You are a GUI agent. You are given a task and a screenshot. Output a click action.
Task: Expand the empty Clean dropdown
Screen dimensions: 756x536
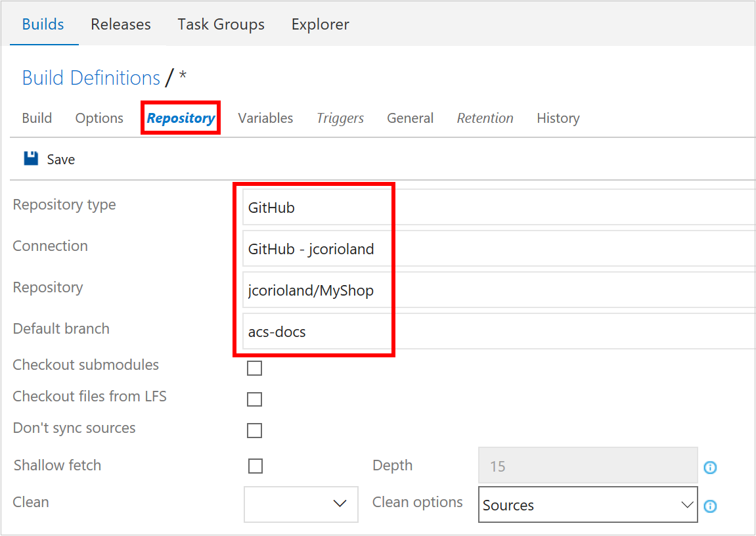point(301,504)
